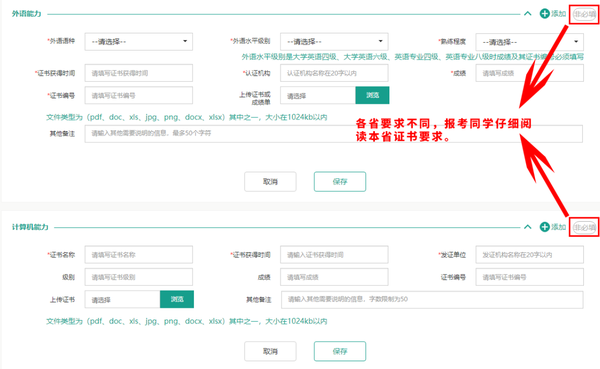600x369 pixels.
Task: Click the 外语能力 section title
Action: (26, 14)
